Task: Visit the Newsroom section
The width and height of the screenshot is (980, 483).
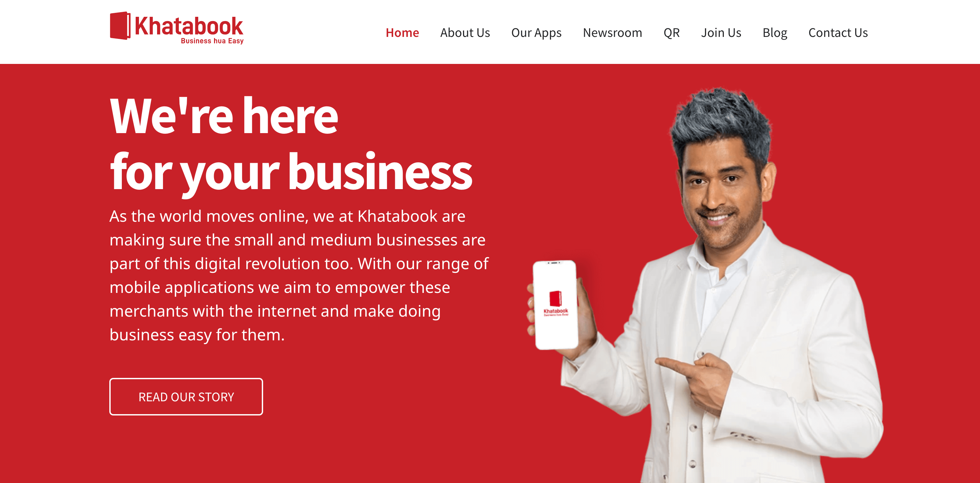Action: tap(612, 33)
